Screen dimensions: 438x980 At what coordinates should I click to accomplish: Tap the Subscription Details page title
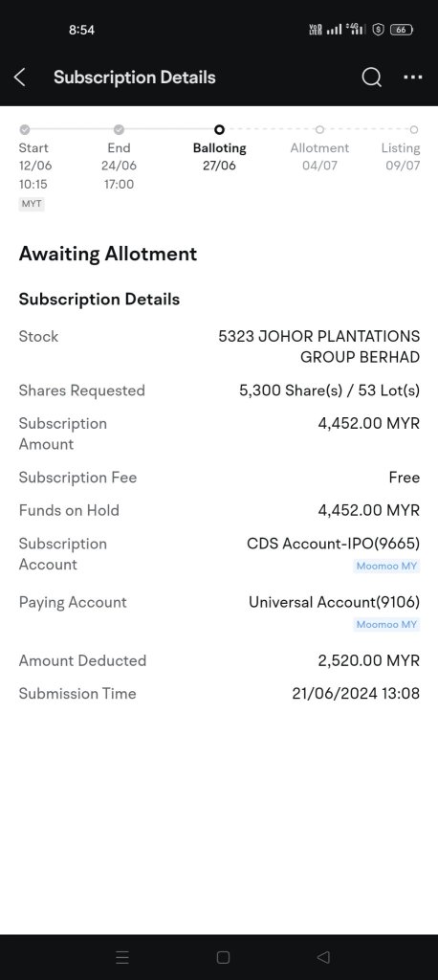coord(134,78)
